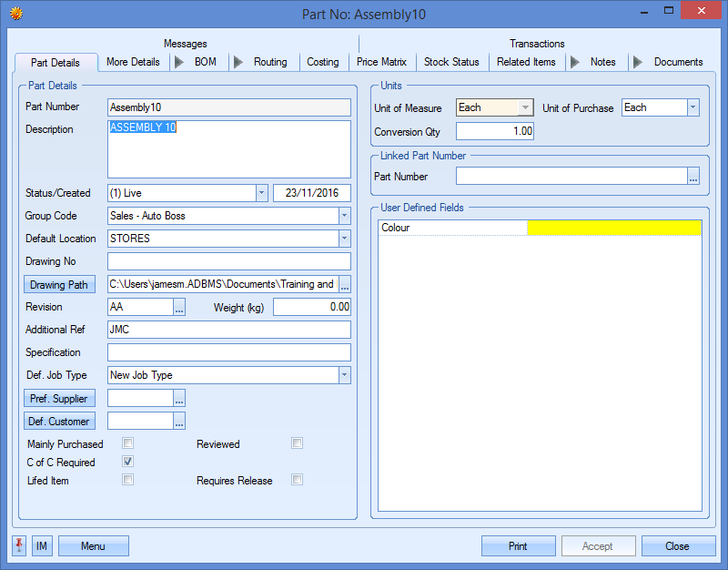This screenshot has height=570, width=728.
Task: Open the Group Code dropdown
Action: click(344, 216)
